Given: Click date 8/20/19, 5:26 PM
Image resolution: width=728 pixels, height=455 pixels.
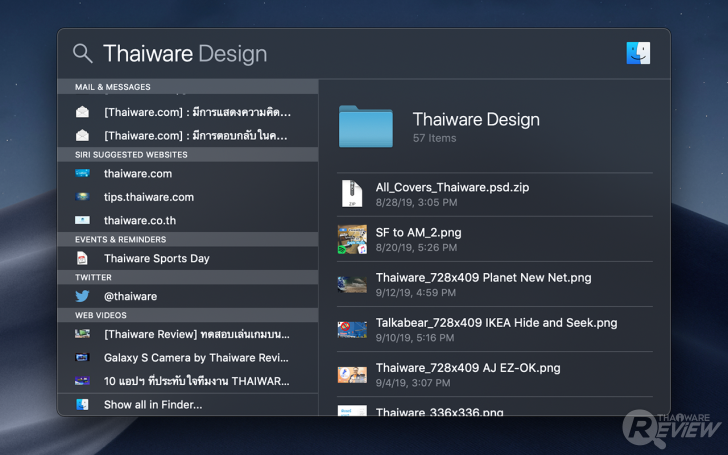Looking at the screenshot, I should [416, 247].
